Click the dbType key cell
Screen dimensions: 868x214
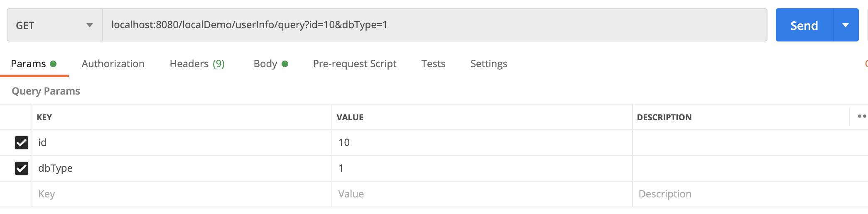(181, 168)
